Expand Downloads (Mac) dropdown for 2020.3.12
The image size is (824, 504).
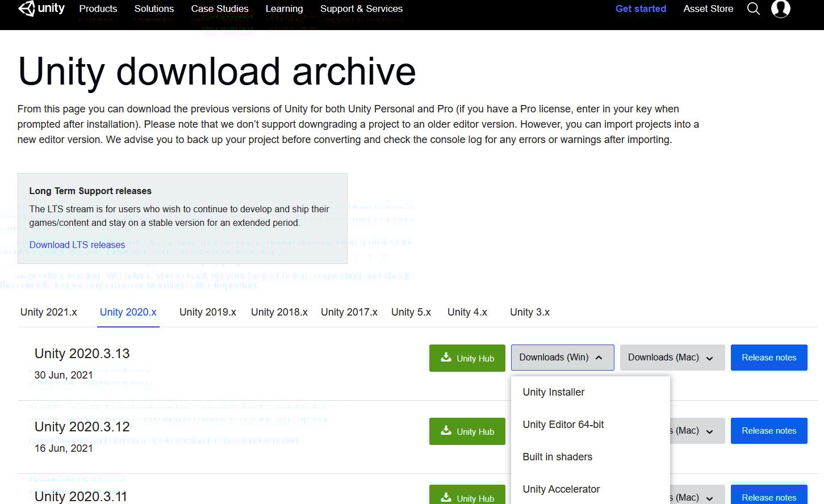[x=698, y=431]
